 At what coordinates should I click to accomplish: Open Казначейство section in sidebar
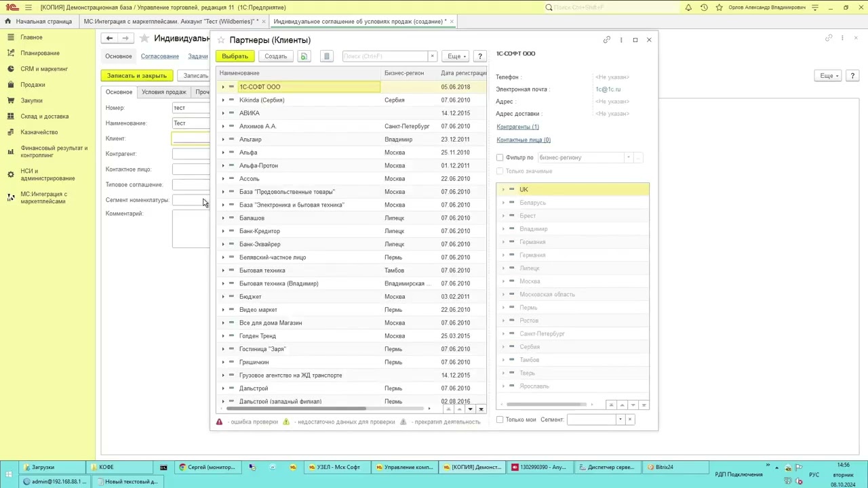tap(39, 132)
